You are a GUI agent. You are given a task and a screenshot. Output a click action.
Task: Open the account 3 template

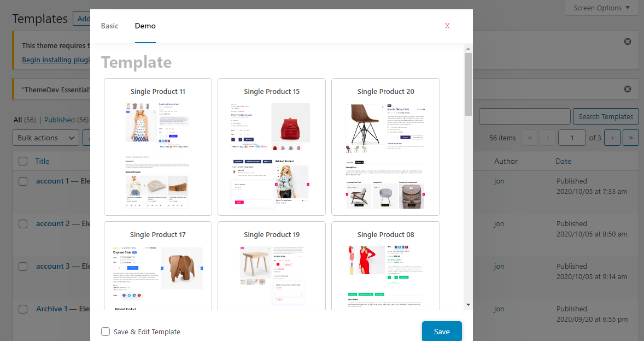click(x=53, y=267)
